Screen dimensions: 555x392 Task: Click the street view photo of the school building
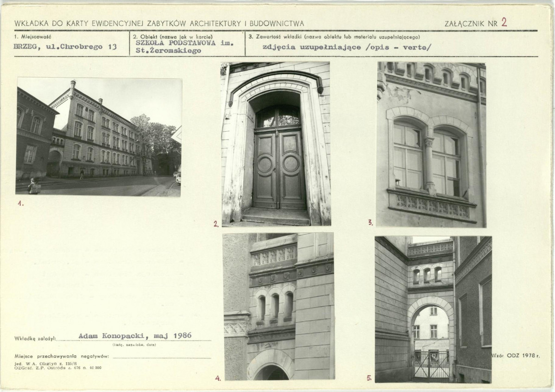pyautogui.click(x=99, y=137)
